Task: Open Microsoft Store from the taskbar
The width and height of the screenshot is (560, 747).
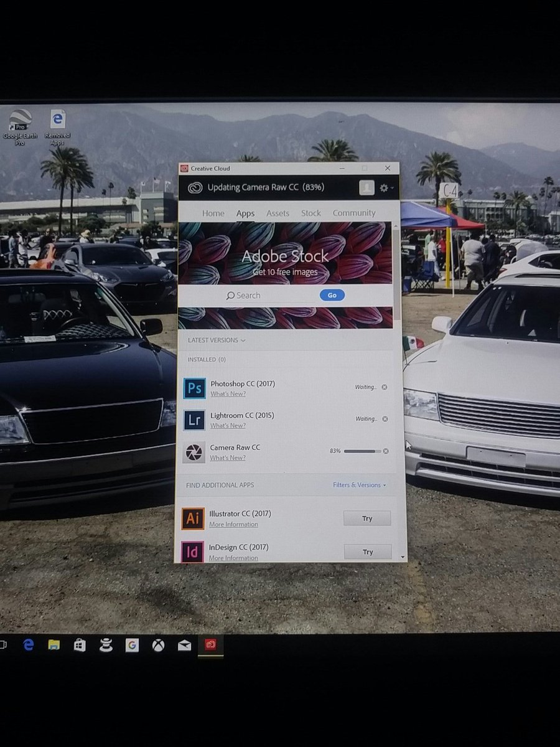Action: coord(80,646)
